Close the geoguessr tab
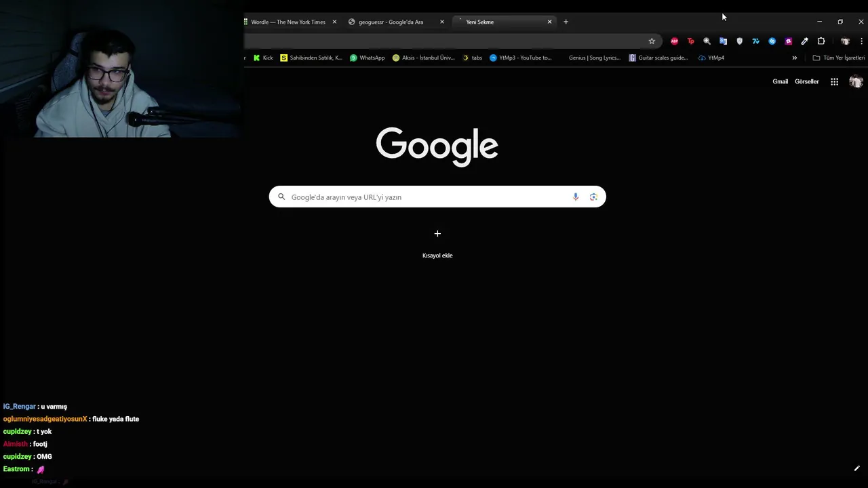The height and width of the screenshot is (488, 868). 442,22
